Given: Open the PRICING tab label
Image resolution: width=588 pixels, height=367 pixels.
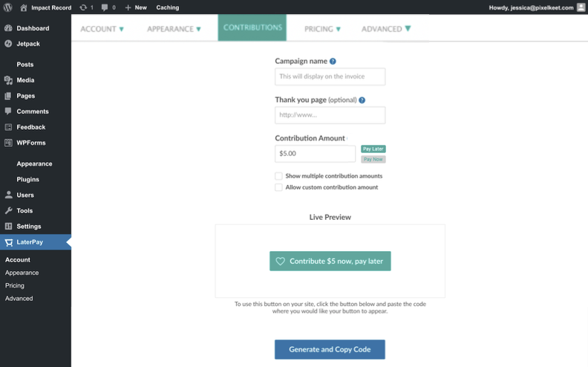Looking at the screenshot, I should (x=318, y=29).
